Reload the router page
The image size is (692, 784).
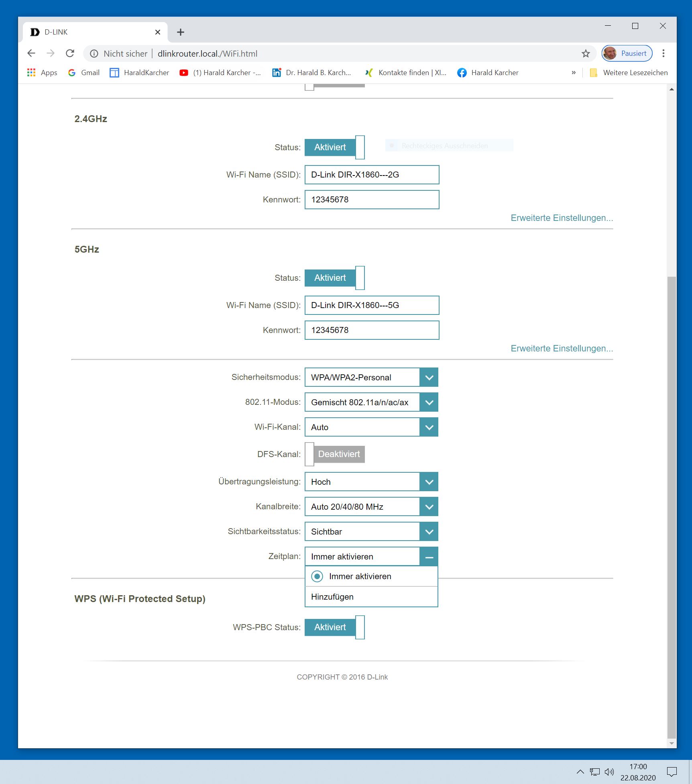coord(70,53)
